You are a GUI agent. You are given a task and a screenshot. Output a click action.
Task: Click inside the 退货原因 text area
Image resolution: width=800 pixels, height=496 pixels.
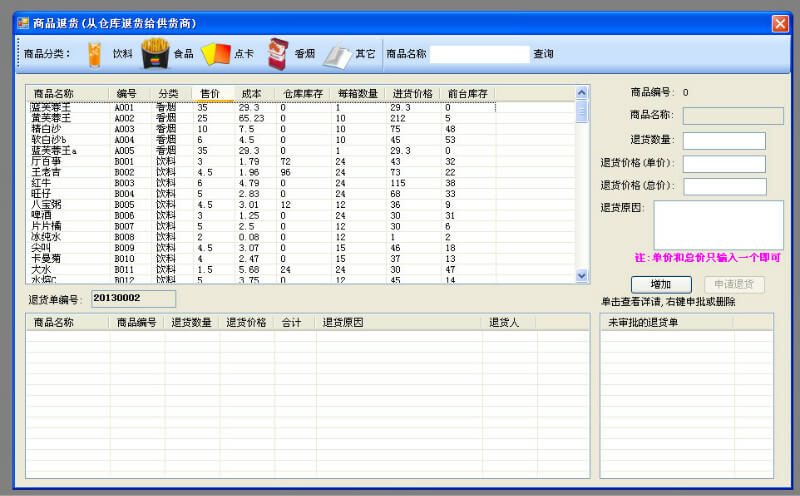tap(718, 225)
